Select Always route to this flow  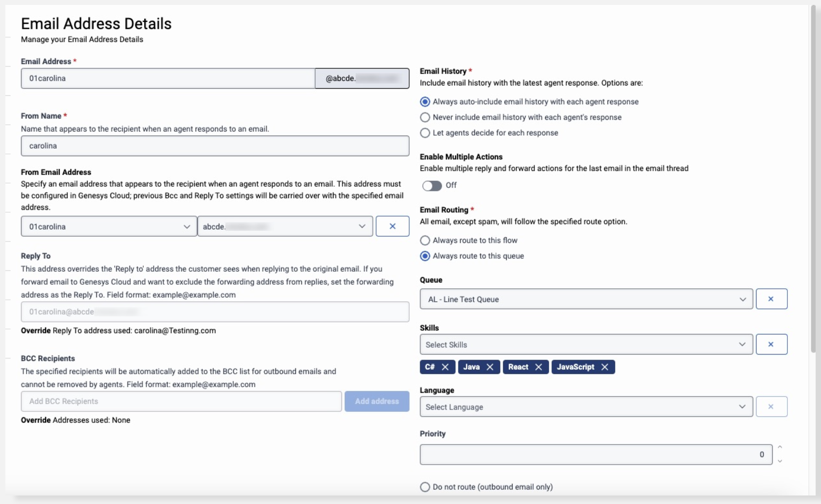425,240
